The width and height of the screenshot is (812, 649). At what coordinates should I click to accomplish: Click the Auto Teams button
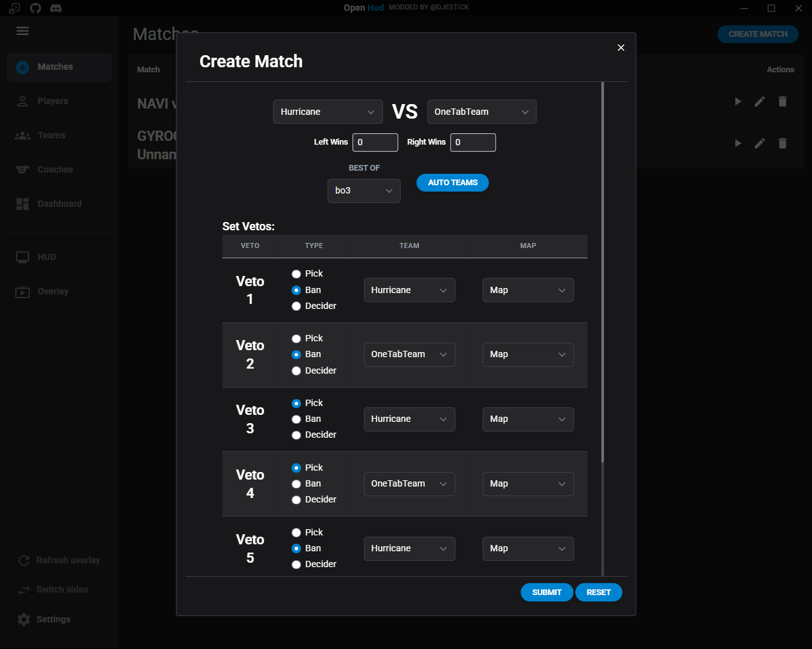pos(453,183)
